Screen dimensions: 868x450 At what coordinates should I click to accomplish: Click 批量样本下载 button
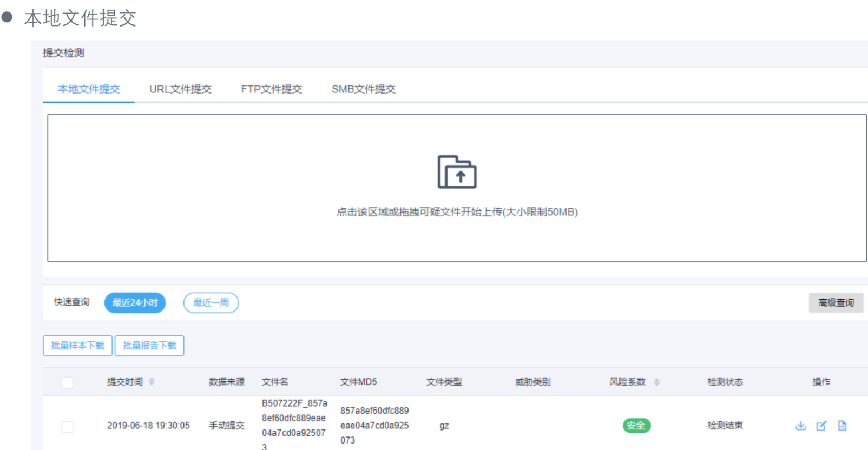click(77, 346)
